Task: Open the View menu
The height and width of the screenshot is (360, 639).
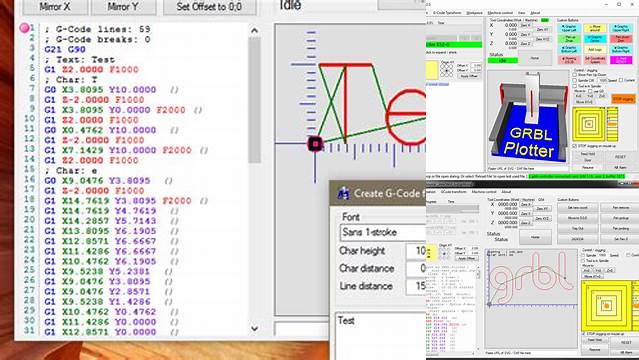Action: coord(522,13)
